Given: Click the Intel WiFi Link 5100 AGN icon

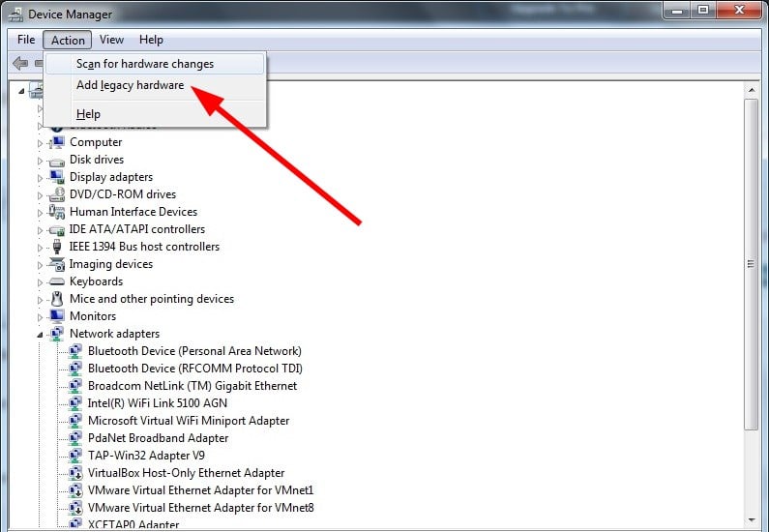Looking at the screenshot, I should (x=75, y=403).
